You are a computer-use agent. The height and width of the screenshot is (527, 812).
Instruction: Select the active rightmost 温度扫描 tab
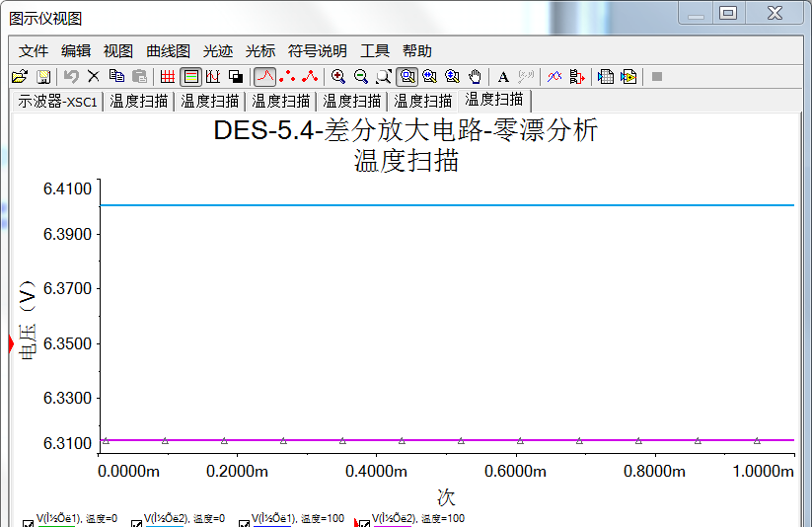click(494, 100)
